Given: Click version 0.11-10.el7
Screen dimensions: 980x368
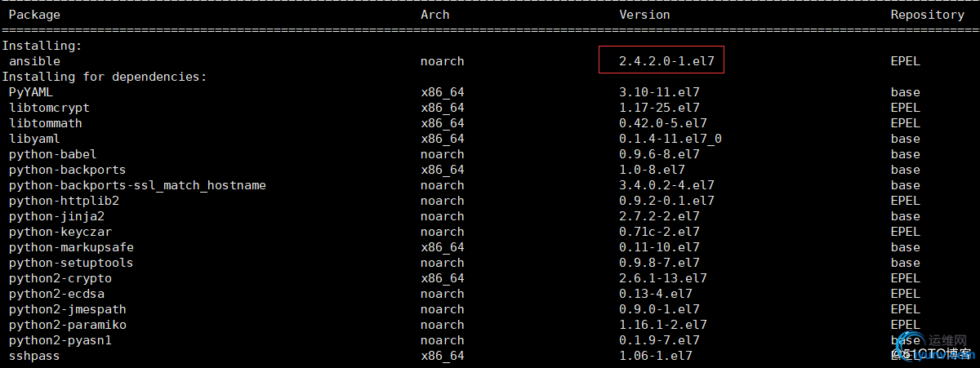Looking at the screenshot, I should tap(659, 247).
